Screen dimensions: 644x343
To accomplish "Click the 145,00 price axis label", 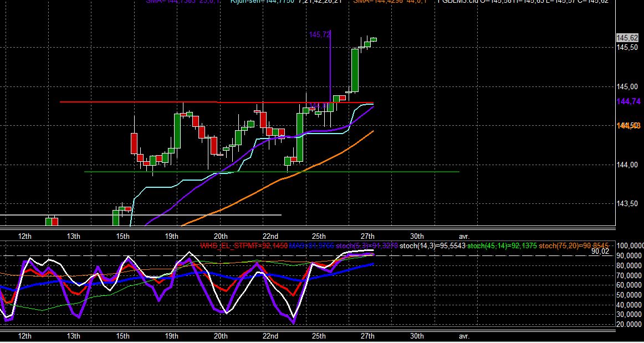I will tap(627, 86).
